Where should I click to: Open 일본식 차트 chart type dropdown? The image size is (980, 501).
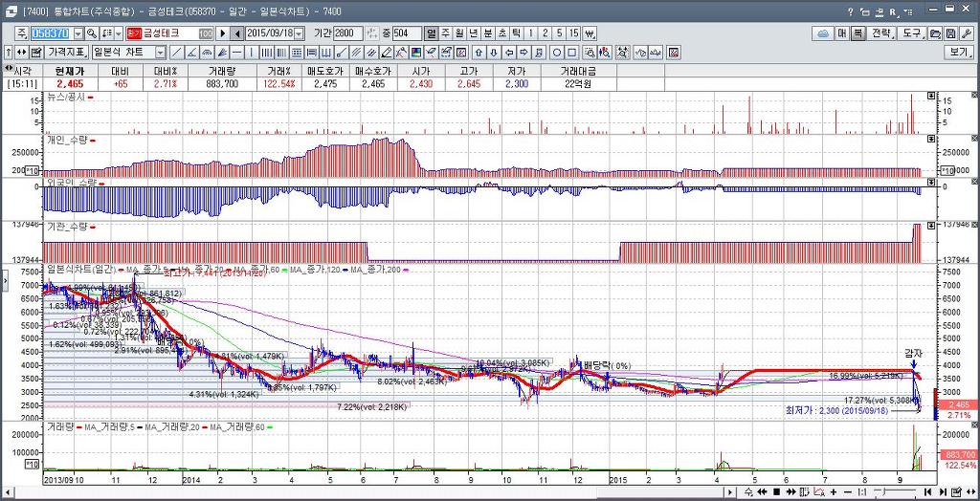(161, 54)
